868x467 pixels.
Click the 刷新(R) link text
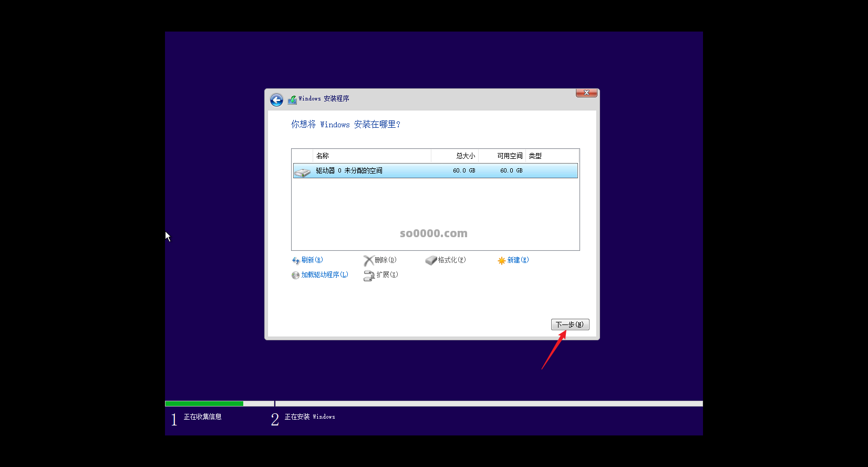click(x=312, y=260)
